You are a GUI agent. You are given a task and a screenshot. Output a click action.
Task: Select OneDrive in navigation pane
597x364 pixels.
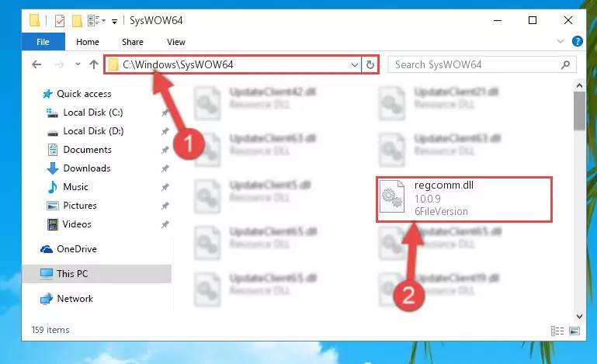click(77, 249)
